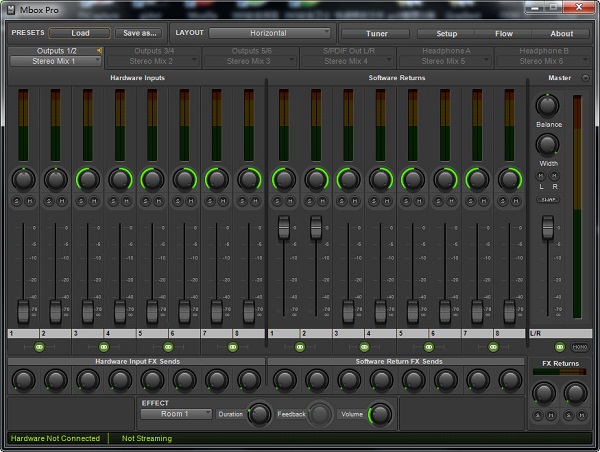Click the pan knob on hardware input 3

click(88, 179)
